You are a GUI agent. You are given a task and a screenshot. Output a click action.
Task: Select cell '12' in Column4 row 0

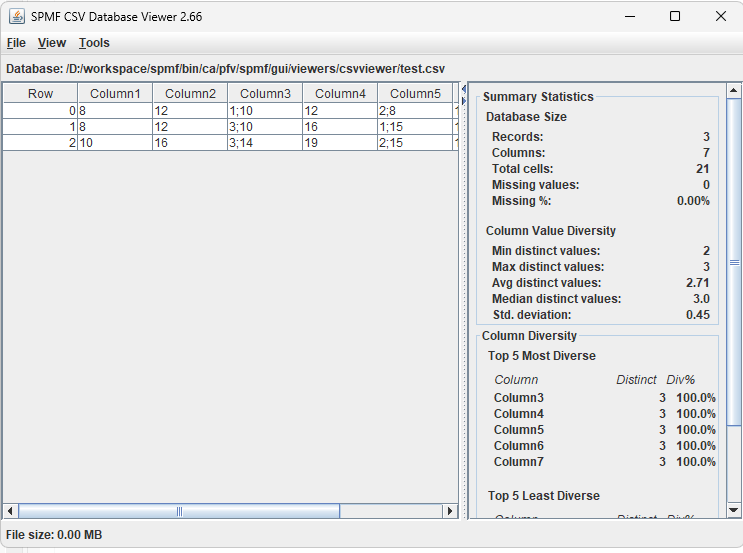point(340,111)
